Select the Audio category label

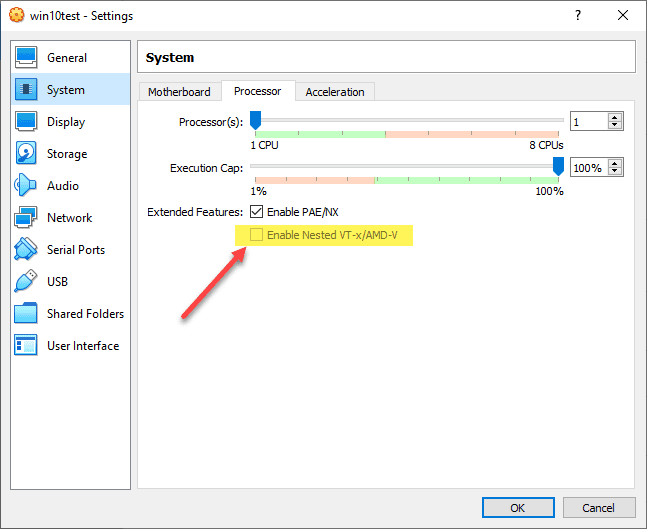coord(63,186)
